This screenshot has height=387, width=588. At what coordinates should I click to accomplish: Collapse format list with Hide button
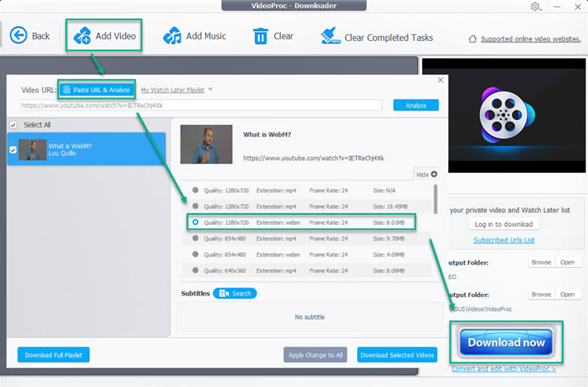[x=426, y=175]
